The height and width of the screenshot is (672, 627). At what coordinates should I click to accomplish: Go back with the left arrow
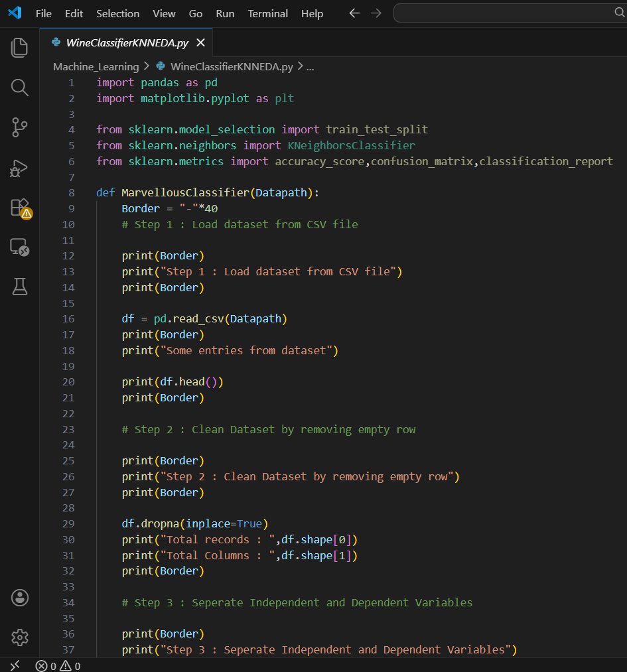[x=354, y=13]
